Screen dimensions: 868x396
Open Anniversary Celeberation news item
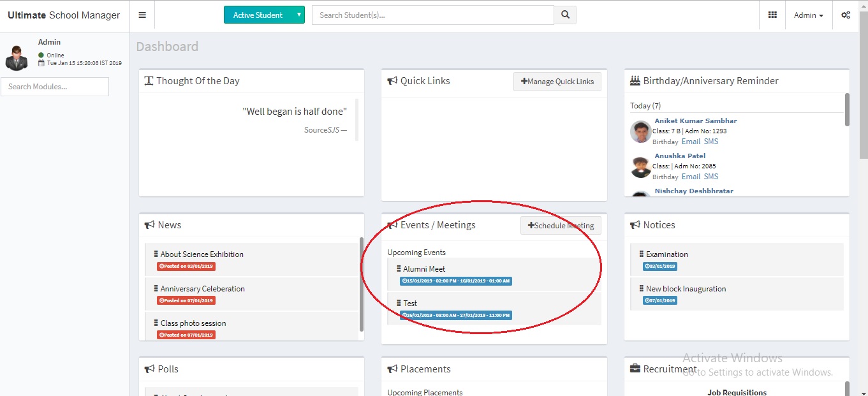pyautogui.click(x=203, y=289)
